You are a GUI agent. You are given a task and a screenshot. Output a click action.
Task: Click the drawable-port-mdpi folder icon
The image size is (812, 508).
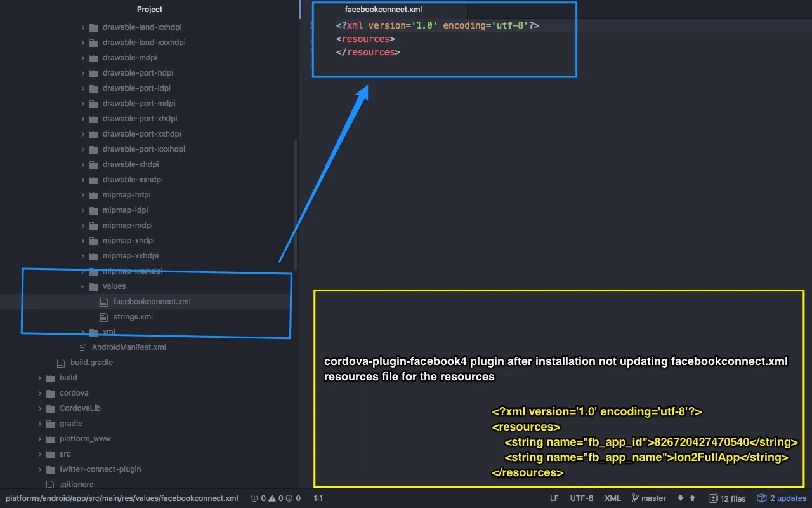(x=94, y=104)
